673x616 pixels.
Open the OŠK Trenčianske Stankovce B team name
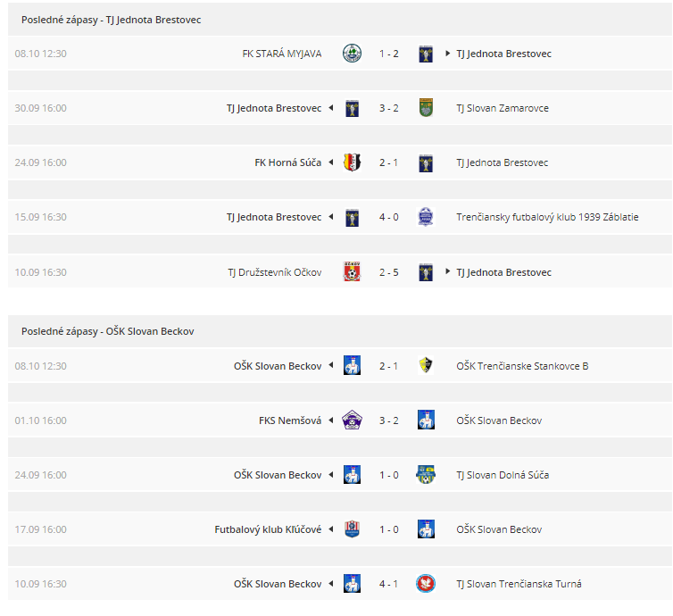[522, 366]
